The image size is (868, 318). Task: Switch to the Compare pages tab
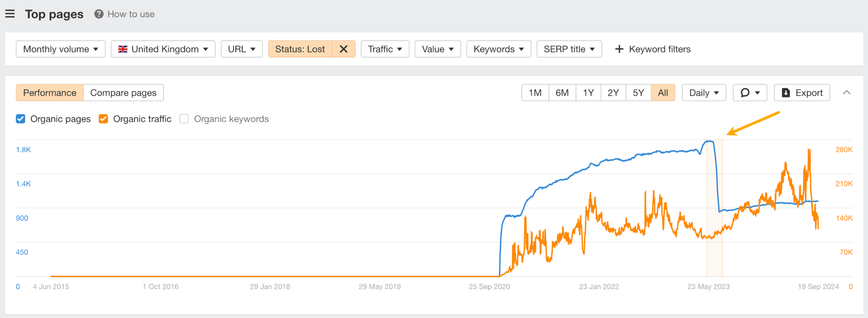(x=123, y=93)
